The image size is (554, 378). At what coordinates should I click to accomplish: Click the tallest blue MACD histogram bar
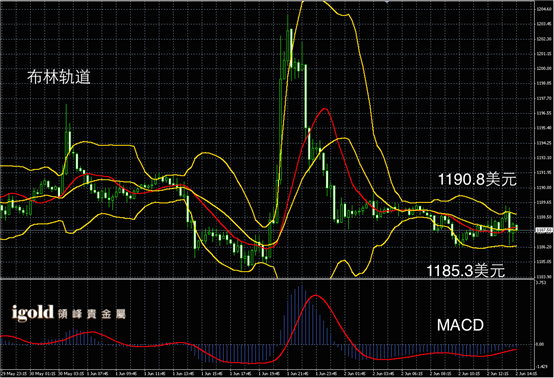301,314
